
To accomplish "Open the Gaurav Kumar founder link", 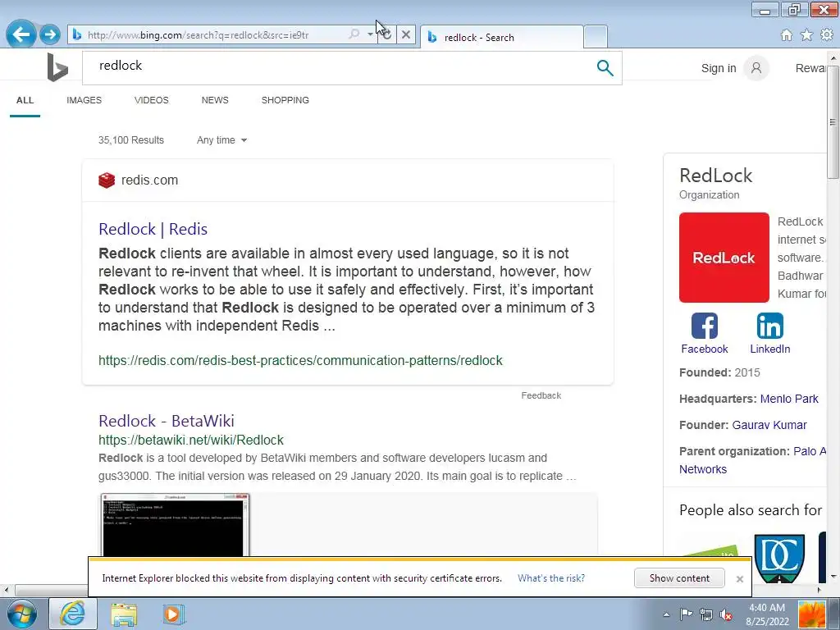I will pos(769,425).
